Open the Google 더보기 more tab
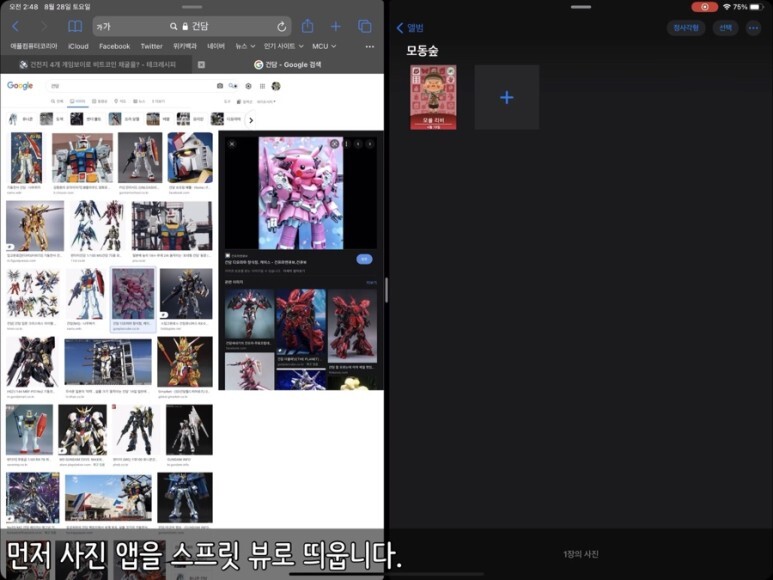Viewport: 773px width, 580px height. (158, 101)
